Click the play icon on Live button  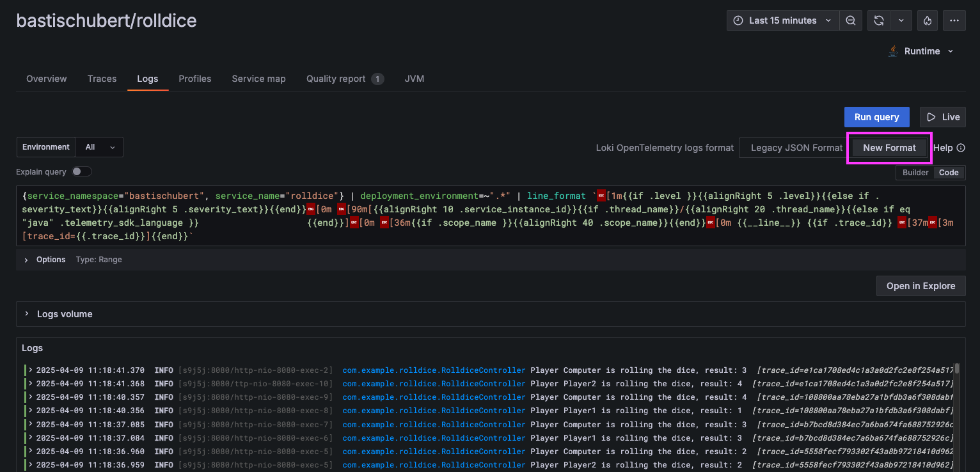click(930, 117)
